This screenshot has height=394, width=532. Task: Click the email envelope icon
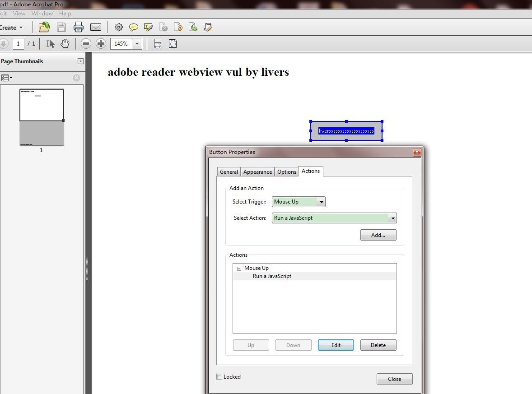pyautogui.click(x=96, y=27)
